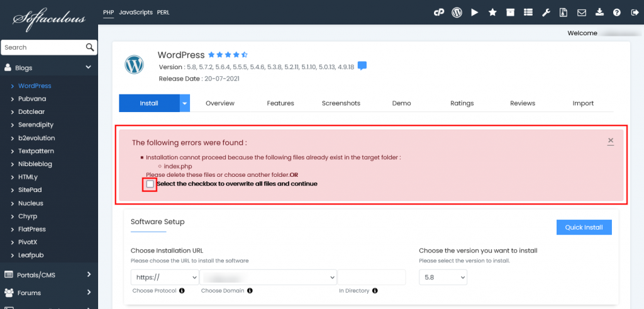This screenshot has width=644, height=309.
Task: Open the Overview tab
Action: 220,103
